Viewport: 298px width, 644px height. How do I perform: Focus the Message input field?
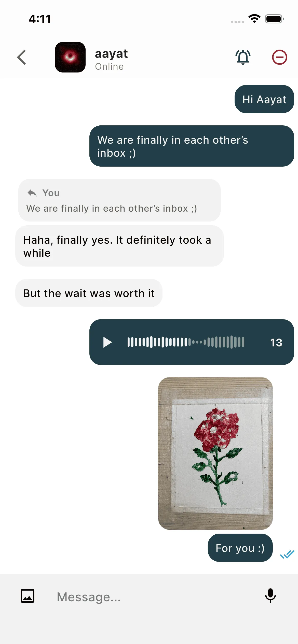[x=153, y=597]
